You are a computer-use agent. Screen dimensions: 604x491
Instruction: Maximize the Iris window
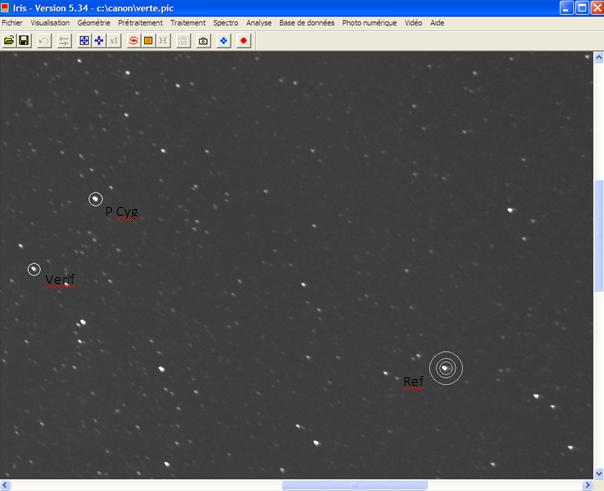(582, 8)
